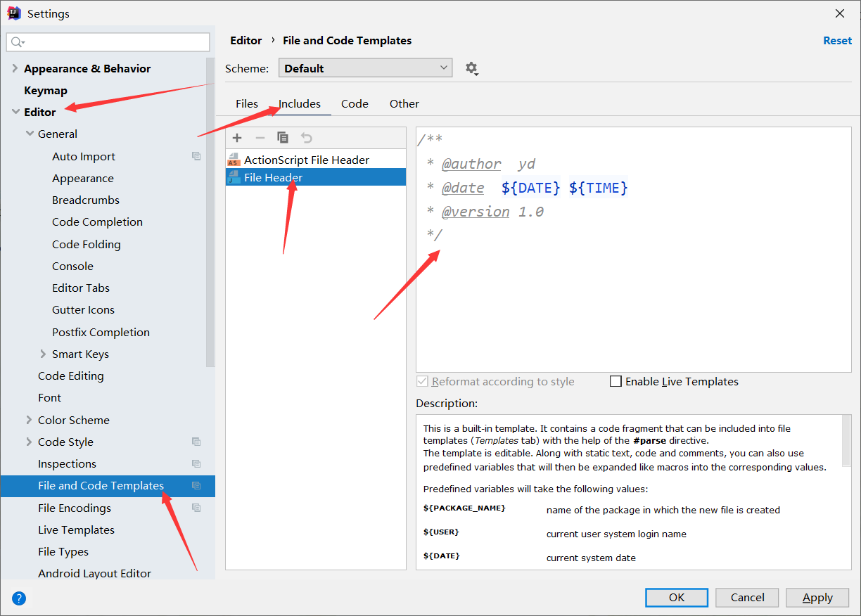Click the revert template icon
Viewport: 861px width, 616px height.
coord(306,138)
